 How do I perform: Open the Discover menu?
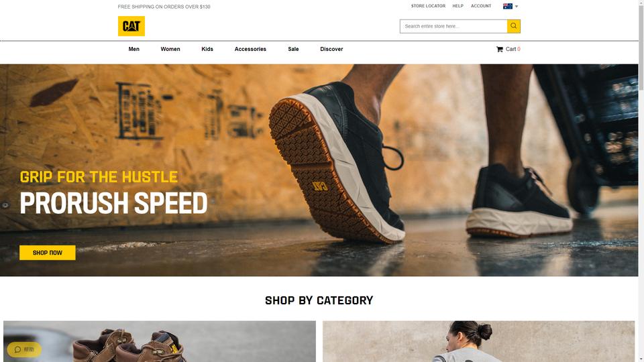click(331, 49)
